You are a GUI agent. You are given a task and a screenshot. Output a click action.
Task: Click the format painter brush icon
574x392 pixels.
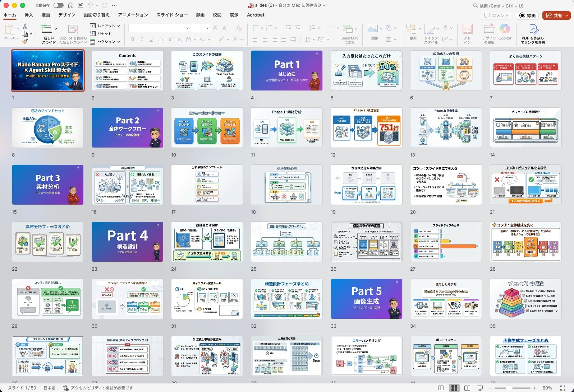point(25,41)
